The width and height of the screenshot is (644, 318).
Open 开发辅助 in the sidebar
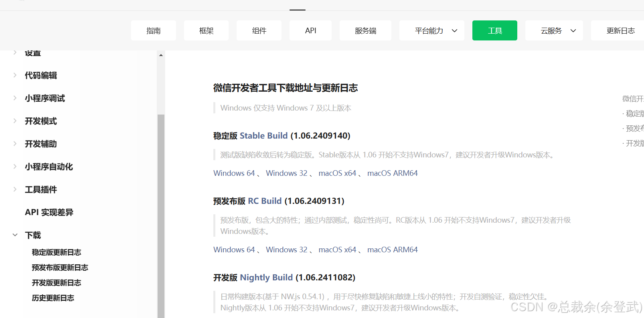[41, 144]
